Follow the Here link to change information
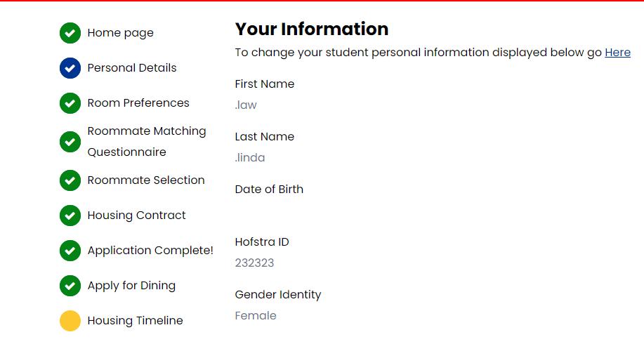The image size is (644, 344). 617,53
